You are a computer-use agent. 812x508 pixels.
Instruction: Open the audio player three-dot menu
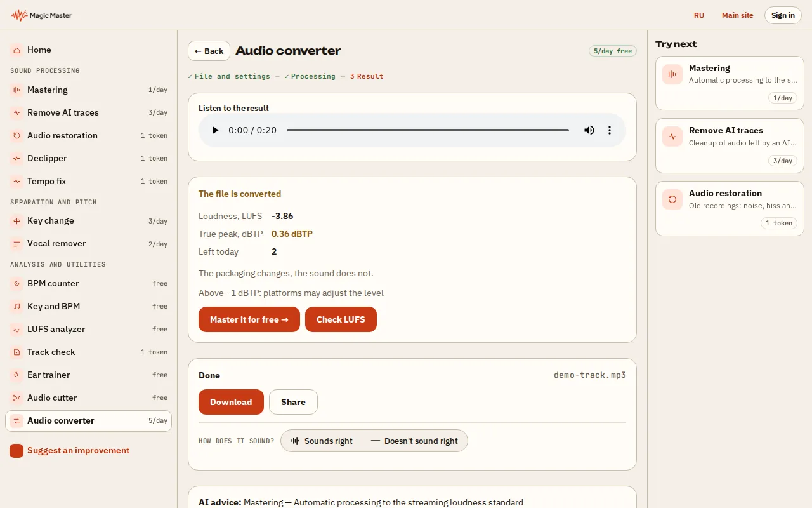click(x=610, y=130)
